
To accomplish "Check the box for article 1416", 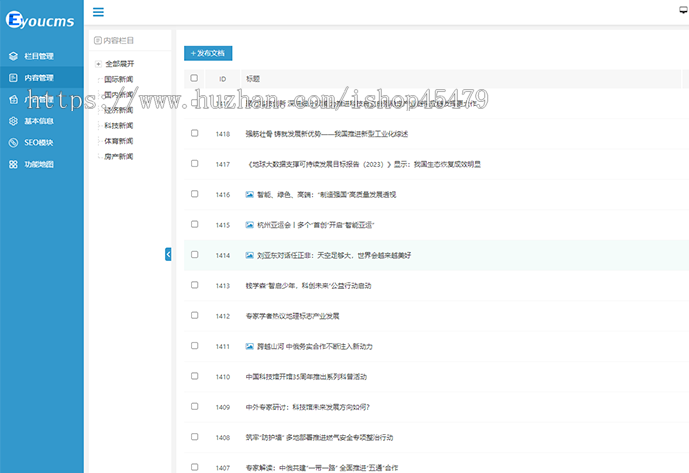I will pos(195,194).
